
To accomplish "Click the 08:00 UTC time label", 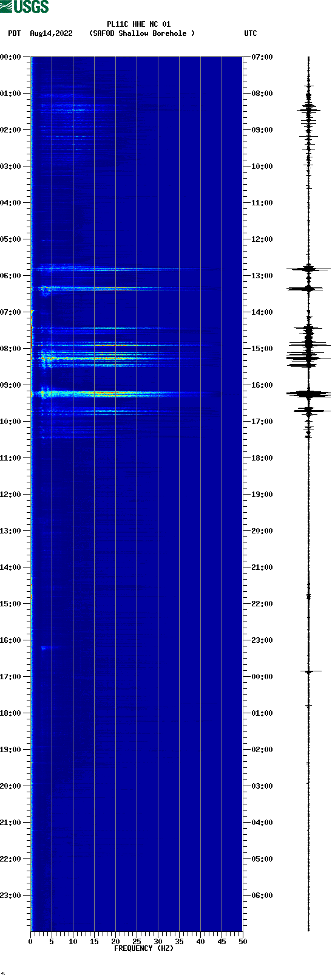I will [262, 94].
